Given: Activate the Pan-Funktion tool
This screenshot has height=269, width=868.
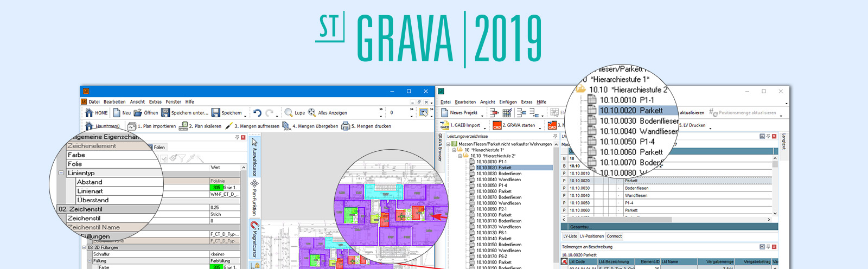Looking at the screenshot, I should click(254, 198).
